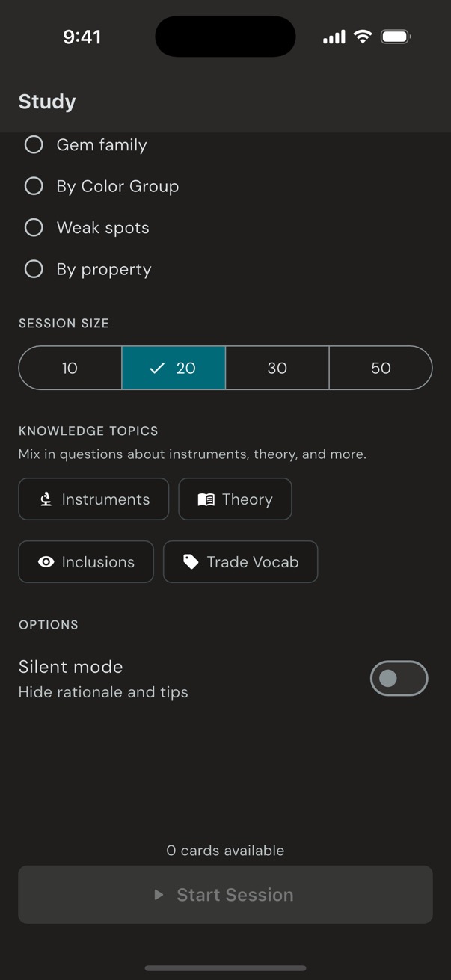The width and height of the screenshot is (451, 980).
Task: Enable Silent mode to hide rationale and tips
Action: point(399,678)
